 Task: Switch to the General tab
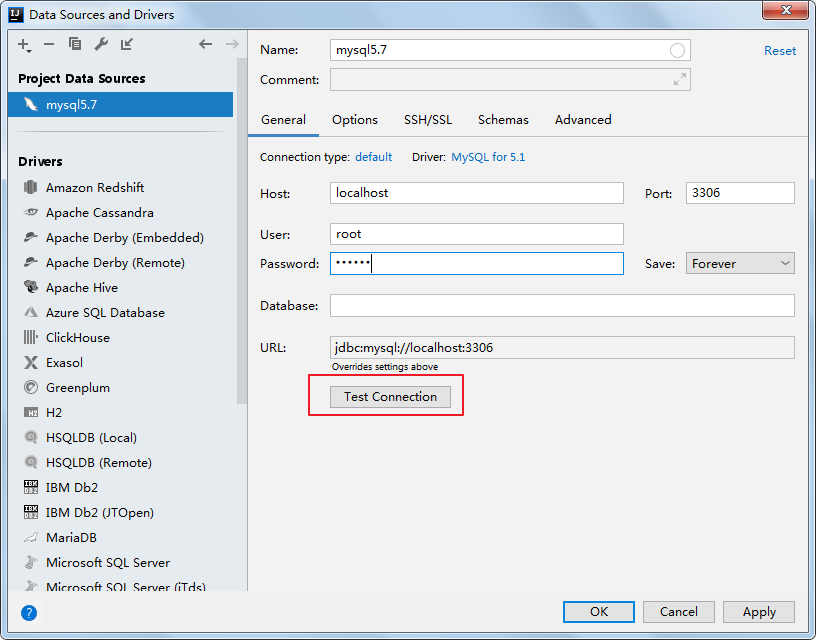[x=284, y=120]
